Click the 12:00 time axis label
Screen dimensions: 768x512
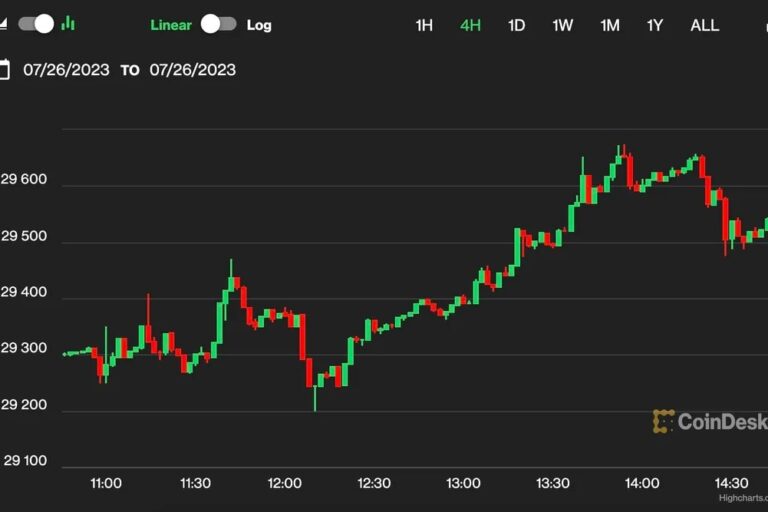285,484
